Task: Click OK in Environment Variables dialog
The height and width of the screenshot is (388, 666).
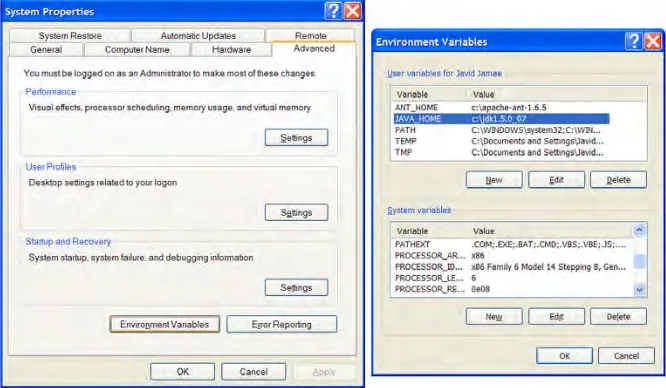Action: (x=564, y=356)
